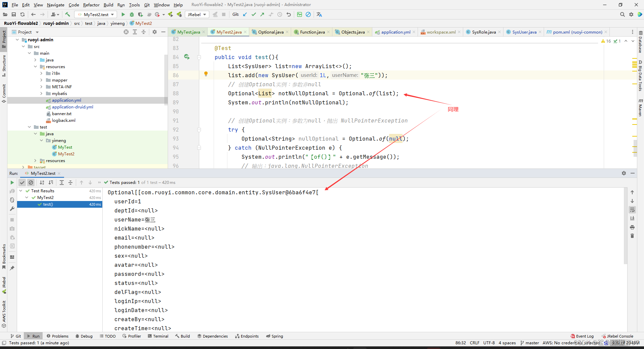
Task: Open the Git menu
Action: pos(147,5)
